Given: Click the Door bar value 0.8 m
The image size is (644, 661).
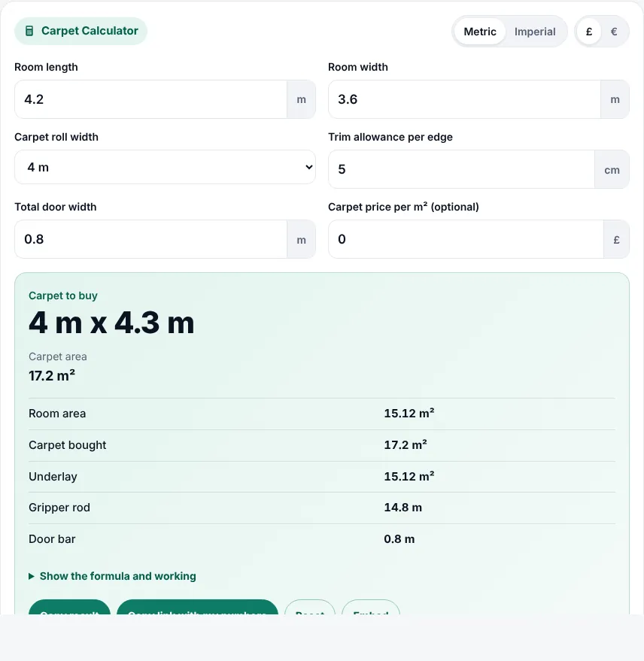Looking at the screenshot, I should point(399,539).
